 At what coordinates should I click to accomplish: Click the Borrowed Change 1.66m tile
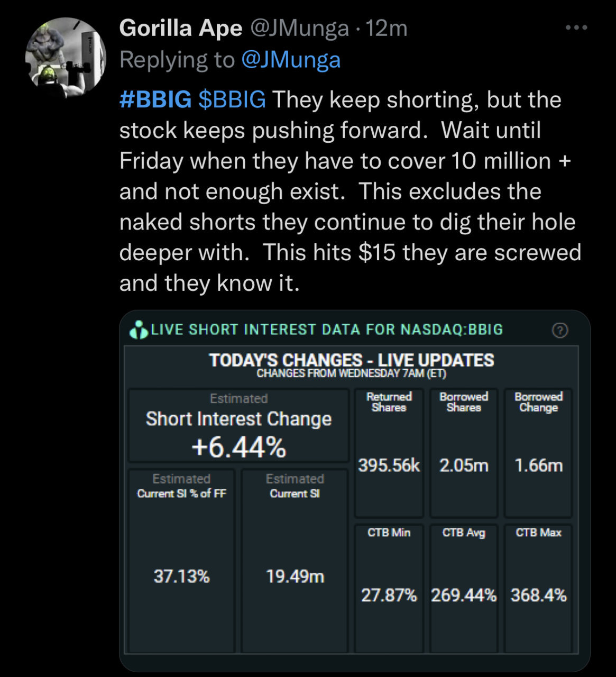pos(538,453)
